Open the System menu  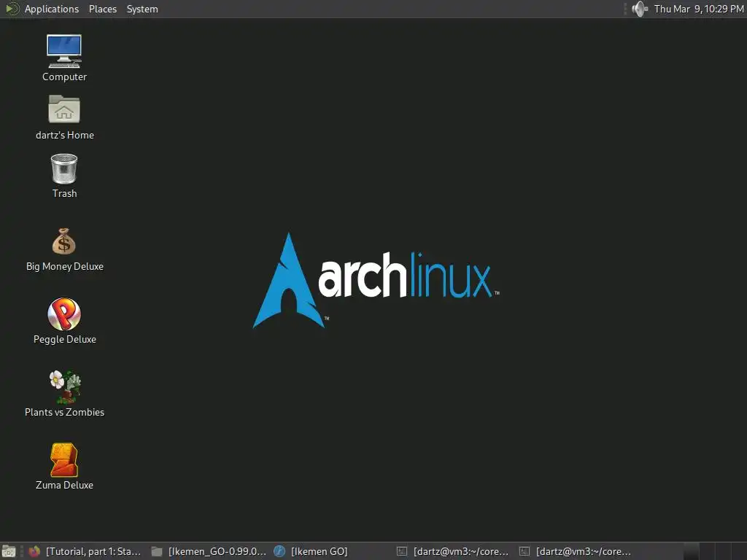[x=142, y=9]
